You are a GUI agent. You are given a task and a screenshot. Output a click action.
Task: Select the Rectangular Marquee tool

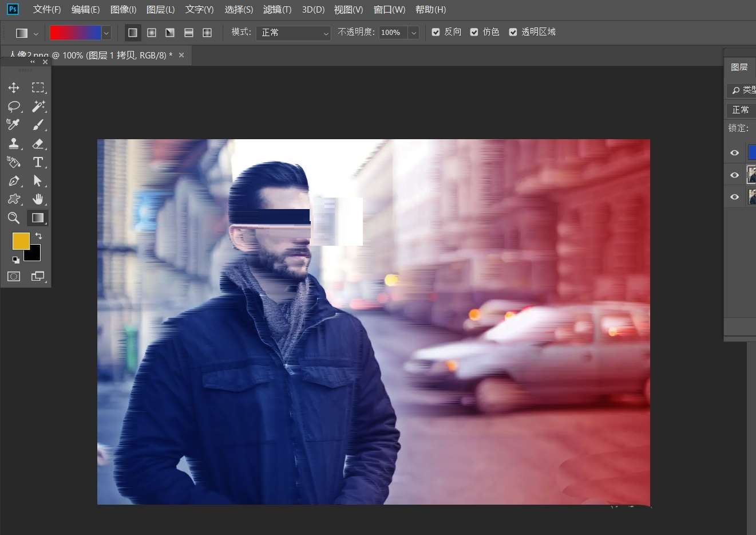click(38, 88)
